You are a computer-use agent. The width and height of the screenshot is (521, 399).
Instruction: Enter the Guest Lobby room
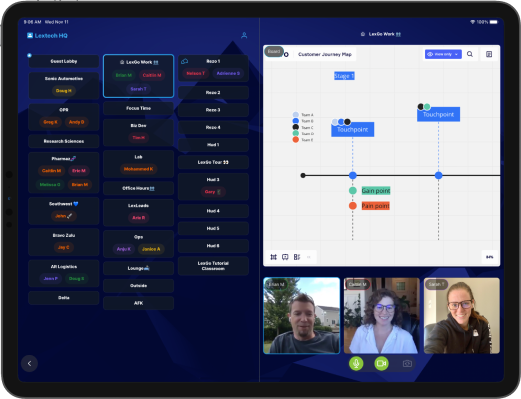pos(64,61)
